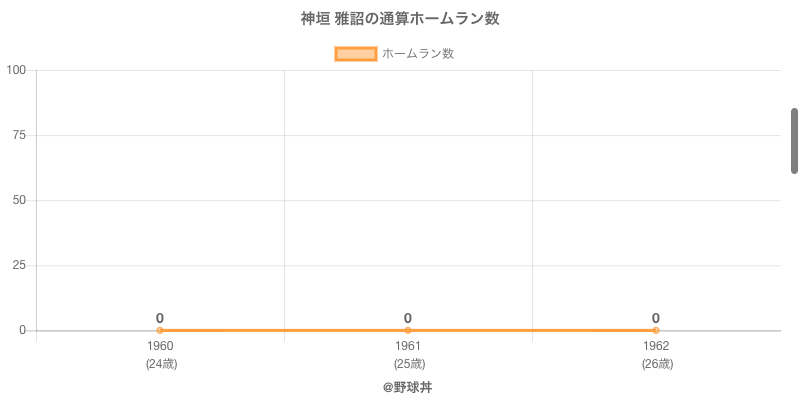
Task: Click the @野球丼 watermark text
Action: pos(407,387)
